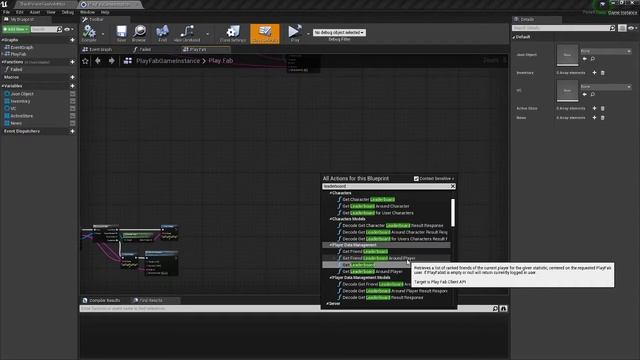Image resolution: width=640 pixels, height=360 pixels.
Task: Toggle editable eye for Inventory variable
Action: pyautogui.click(x=73, y=101)
